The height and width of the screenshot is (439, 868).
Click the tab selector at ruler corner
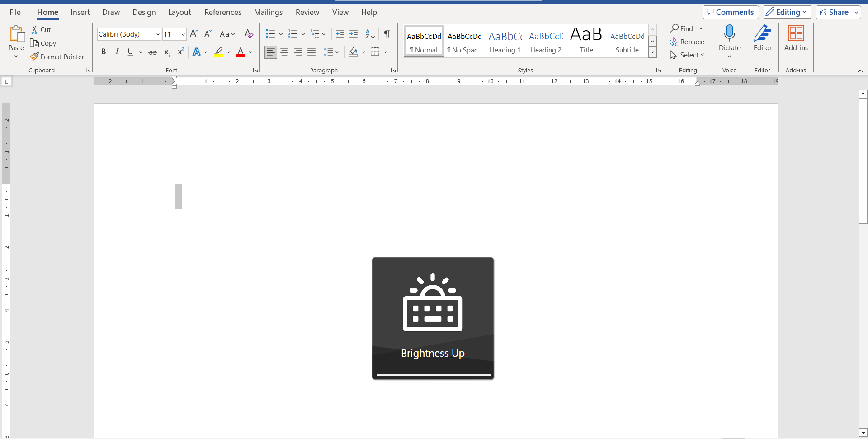(x=6, y=82)
